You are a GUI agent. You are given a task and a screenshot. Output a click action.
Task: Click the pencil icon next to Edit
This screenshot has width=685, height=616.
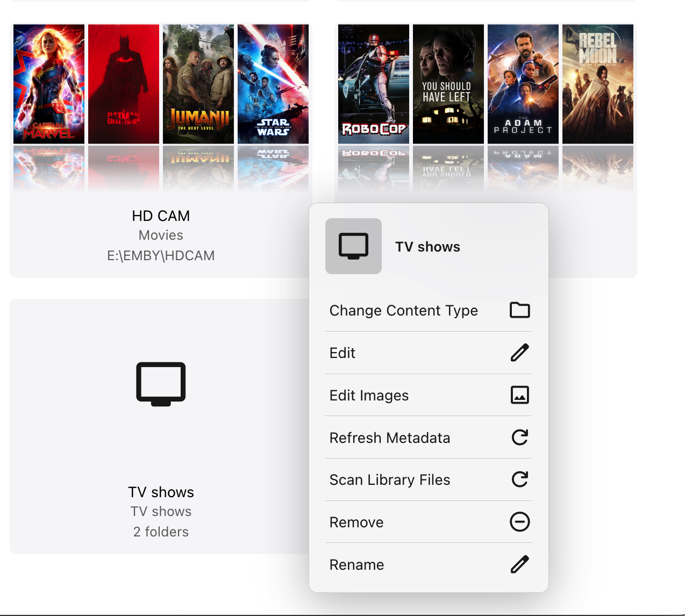pyautogui.click(x=519, y=353)
